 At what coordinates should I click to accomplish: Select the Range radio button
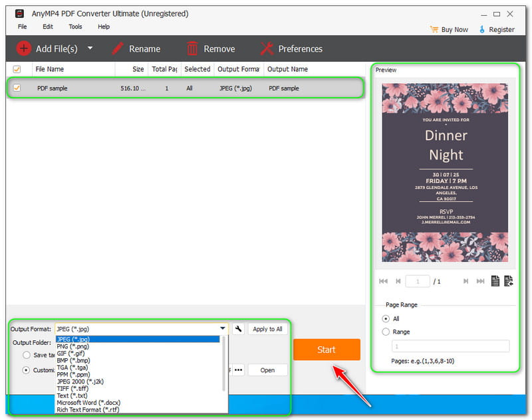[x=386, y=332]
